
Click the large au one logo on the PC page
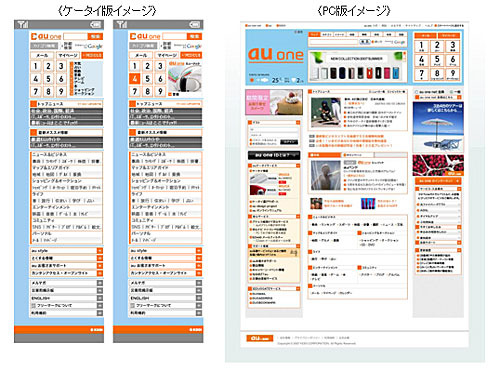(276, 55)
